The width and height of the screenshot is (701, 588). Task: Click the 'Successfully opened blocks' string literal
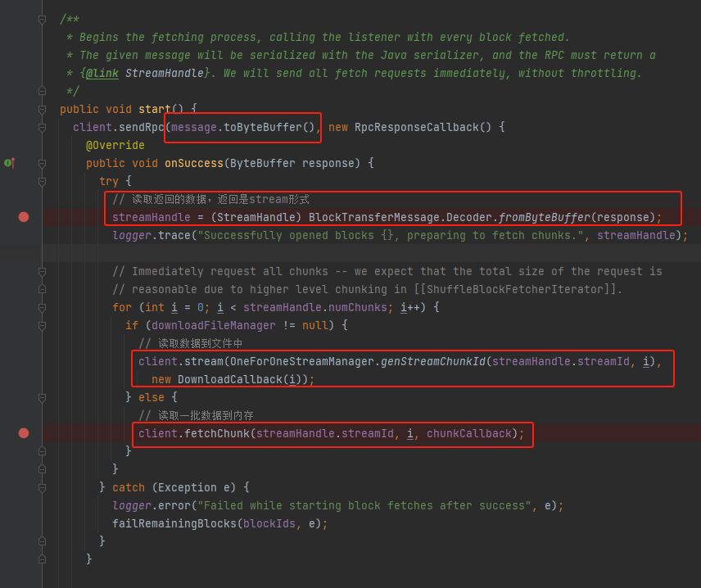(391, 235)
